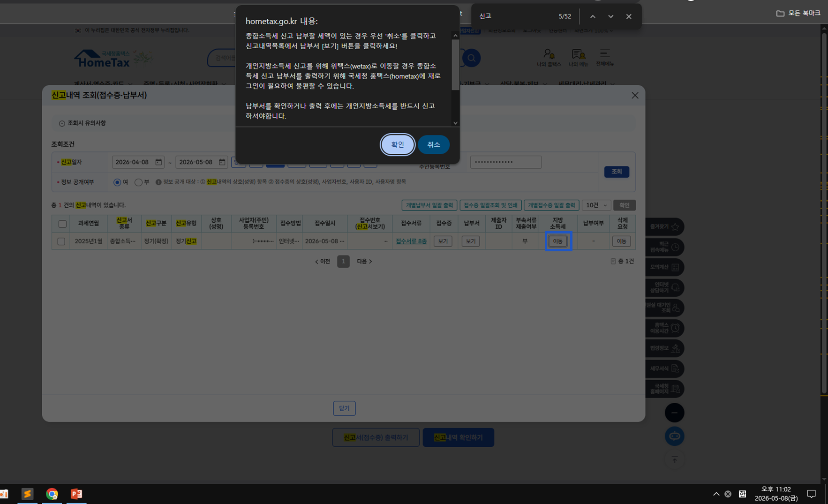This screenshot has height=504, width=828.
Task: Open the 접수서류 8종 link
Action: (x=411, y=241)
